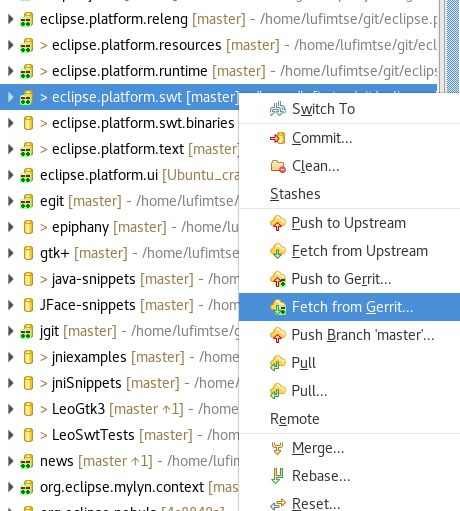Click the Push to Gerrit icon
460x511 pixels.
tap(278, 279)
